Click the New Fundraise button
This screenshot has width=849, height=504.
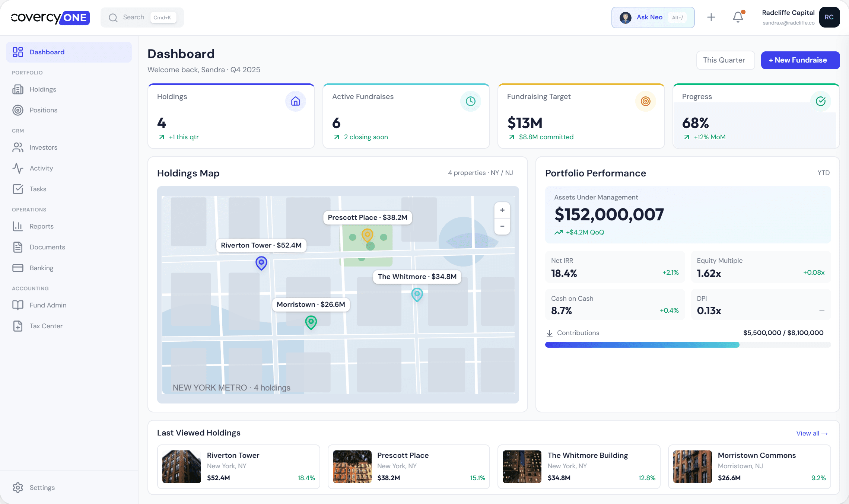[800, 60]
